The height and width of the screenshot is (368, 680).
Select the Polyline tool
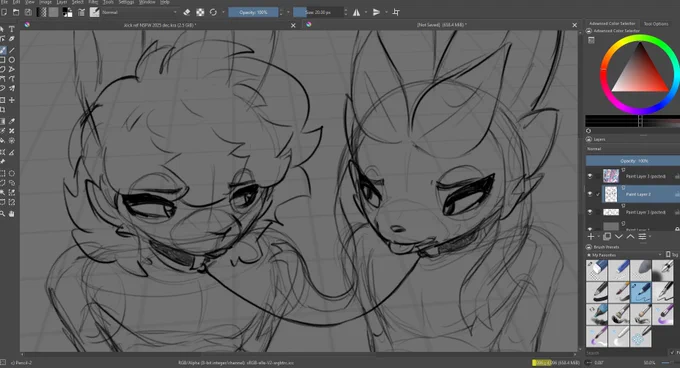pyautogui.click(x=12, y=69)
